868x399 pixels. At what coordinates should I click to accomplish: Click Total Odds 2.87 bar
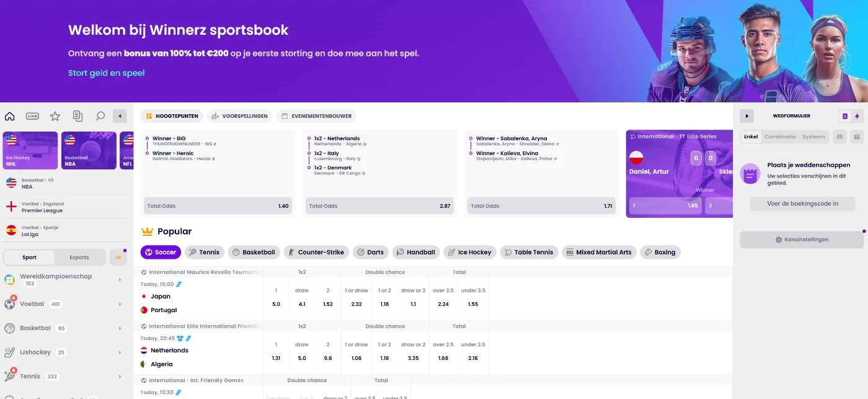(379, 206)
